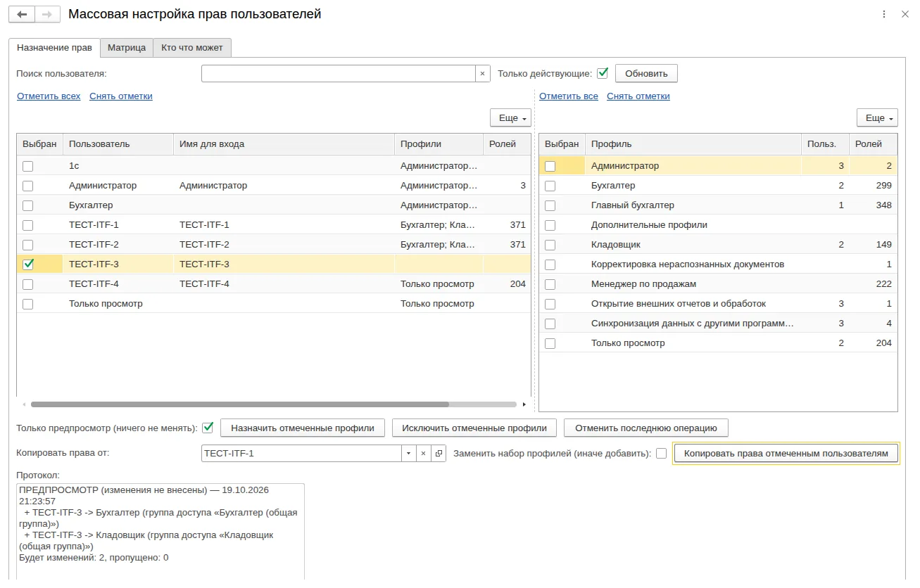Switch to the Матрица tab
The image size is (920, 588).
pyautogui.click(x=127, y=48)
